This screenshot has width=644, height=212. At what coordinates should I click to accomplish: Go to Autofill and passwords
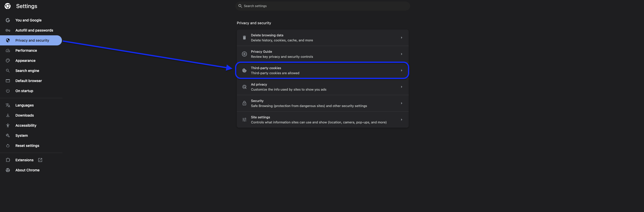pyautogui.click(x=34, y=30)
